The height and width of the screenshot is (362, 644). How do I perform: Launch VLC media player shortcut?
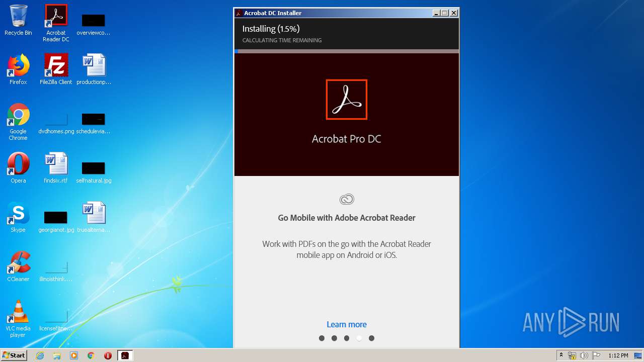tap(18, 319)
